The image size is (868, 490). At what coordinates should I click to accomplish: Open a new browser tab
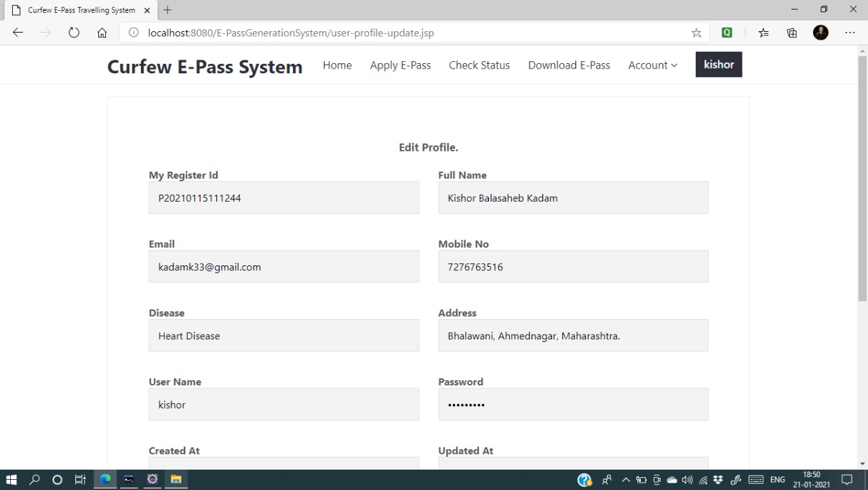167,10
